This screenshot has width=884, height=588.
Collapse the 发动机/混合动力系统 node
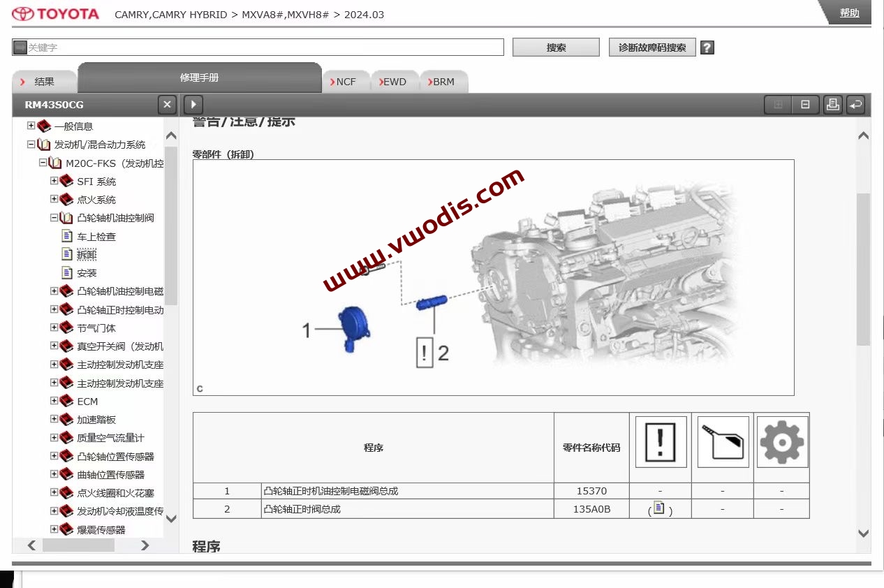tap(31, 145)
